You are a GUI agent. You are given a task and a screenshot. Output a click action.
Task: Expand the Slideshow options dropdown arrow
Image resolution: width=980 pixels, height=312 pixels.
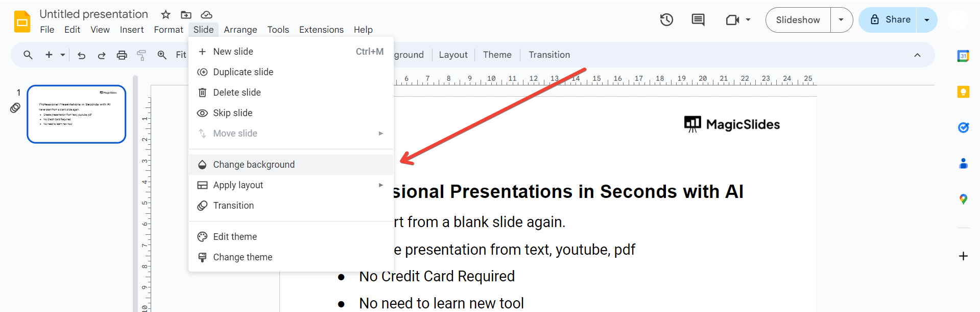point(841,20)
